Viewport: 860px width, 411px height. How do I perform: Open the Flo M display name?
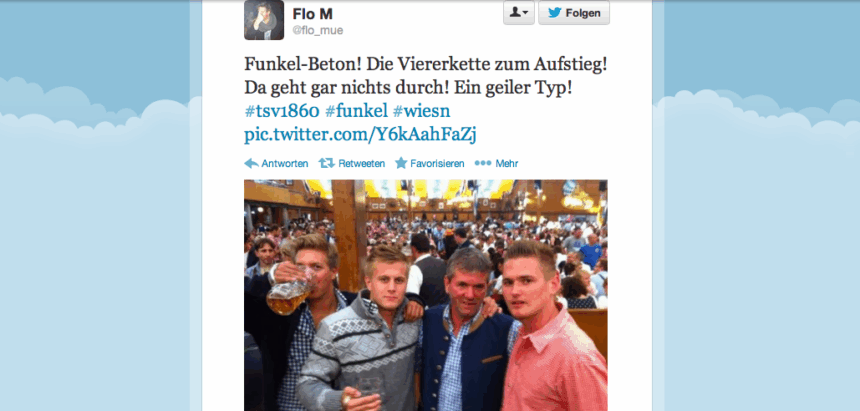[x=313, y=14]
